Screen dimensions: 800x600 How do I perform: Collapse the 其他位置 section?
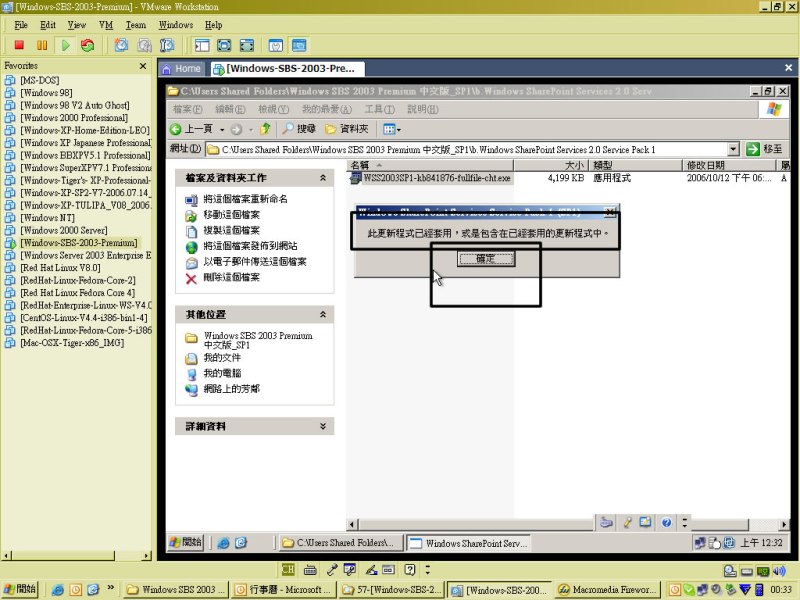[x=322, y=314]
